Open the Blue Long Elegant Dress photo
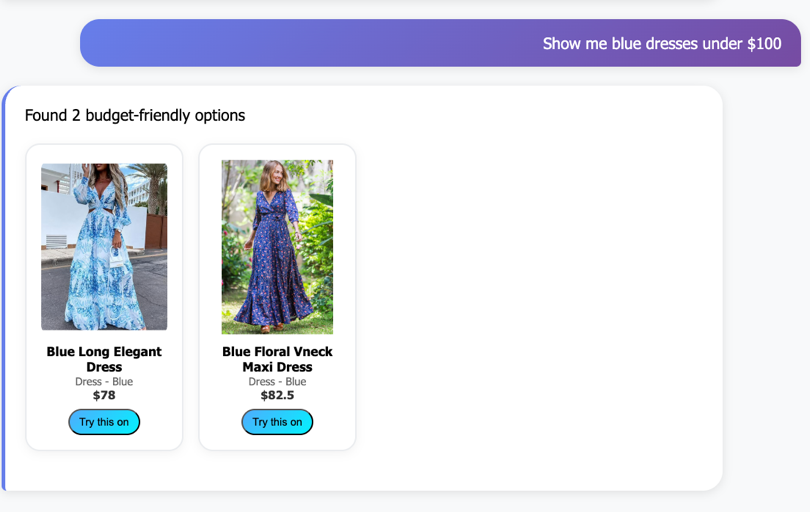The height and width of the screenshot is (512, 810). coord(104,246)
